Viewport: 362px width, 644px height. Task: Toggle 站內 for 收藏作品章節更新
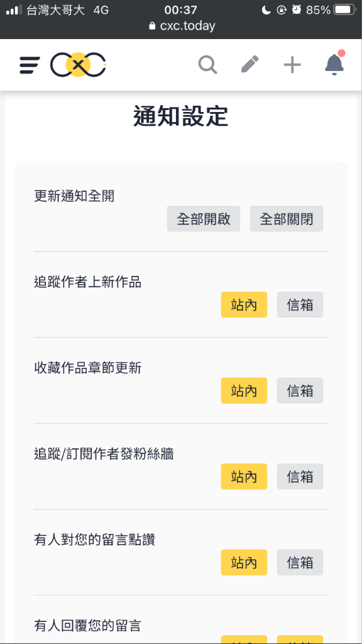[x=244, y=391]
